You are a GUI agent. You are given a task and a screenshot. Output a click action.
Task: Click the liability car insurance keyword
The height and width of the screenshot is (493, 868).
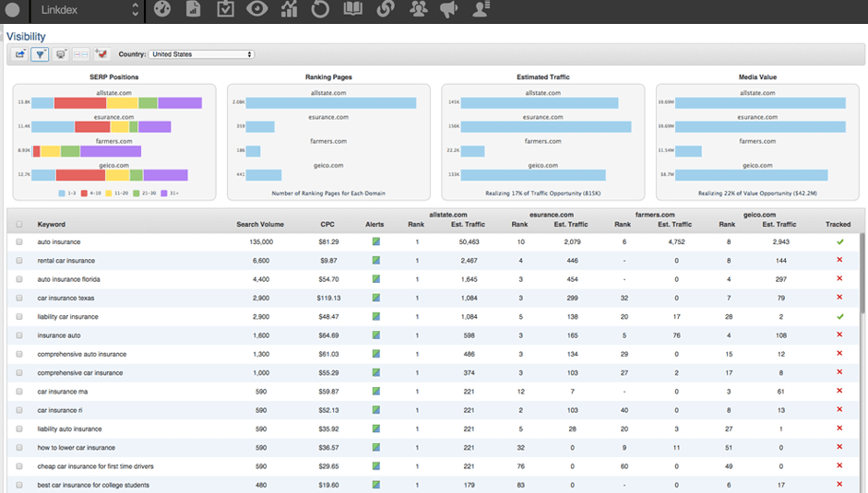[67, 317]
